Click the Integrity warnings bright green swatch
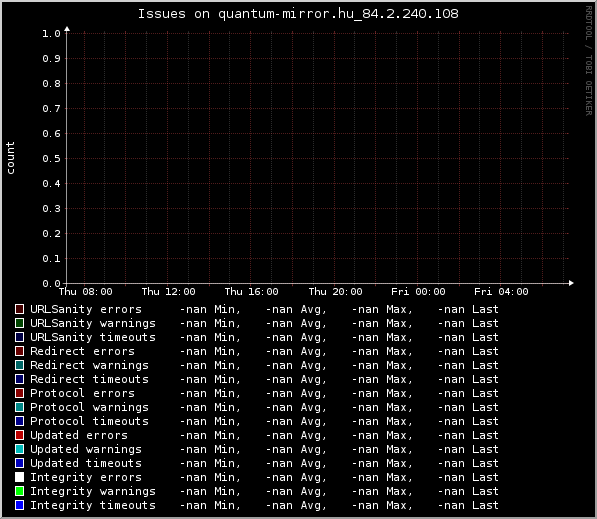This screenshot has height=519, width=597. click(x=19, y=491)
